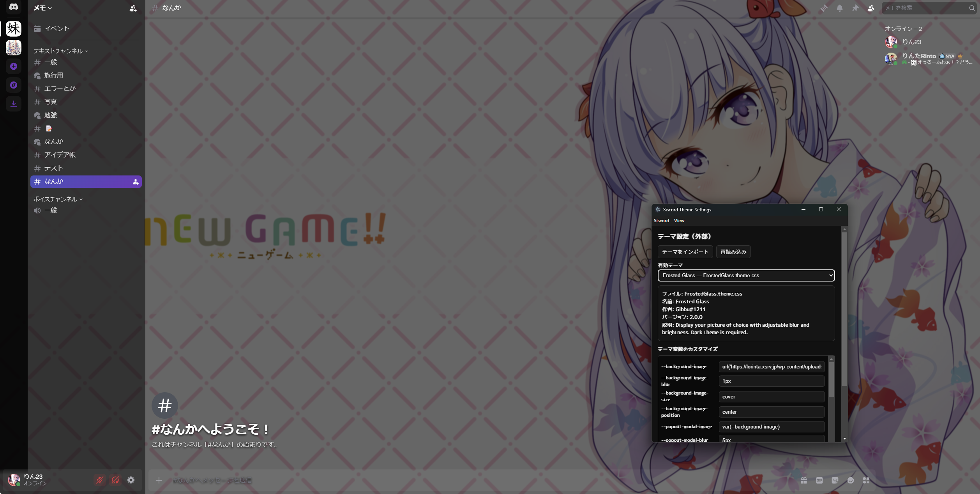Open the pinned messages icon
Screen dimensions: 980x494
(855, 8)
